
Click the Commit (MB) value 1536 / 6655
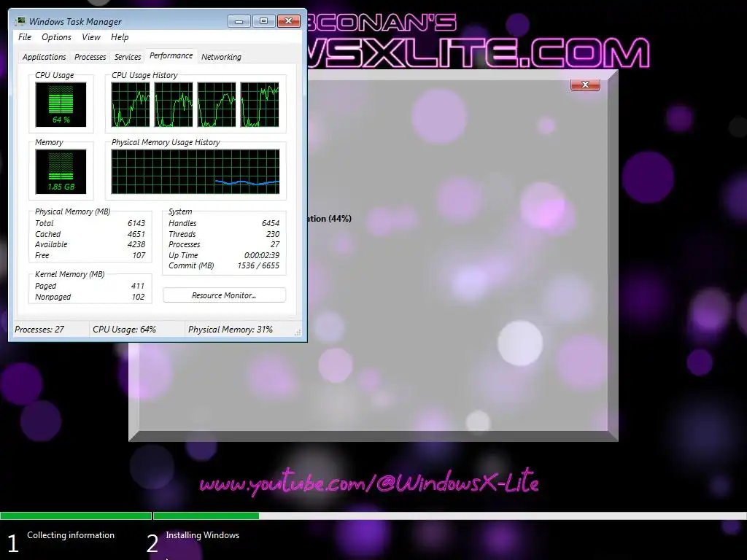258,265
